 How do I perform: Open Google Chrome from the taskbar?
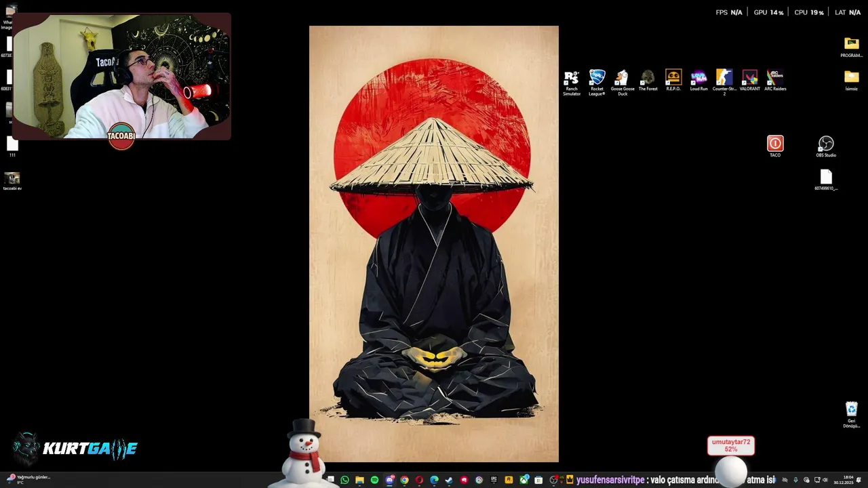click(x=404, y=480)
